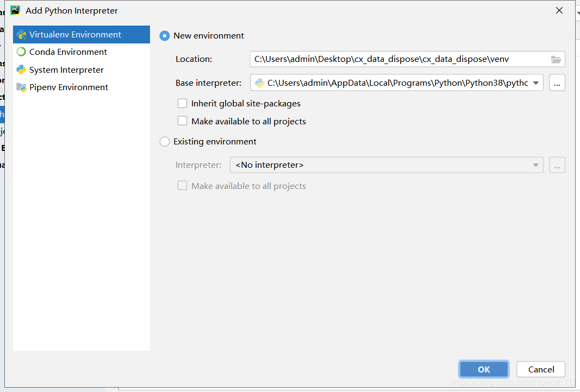Image resolution: width=580 pixels, height=392 pixels.
Task: Select the New environment radio button
Action: point(165,36)
